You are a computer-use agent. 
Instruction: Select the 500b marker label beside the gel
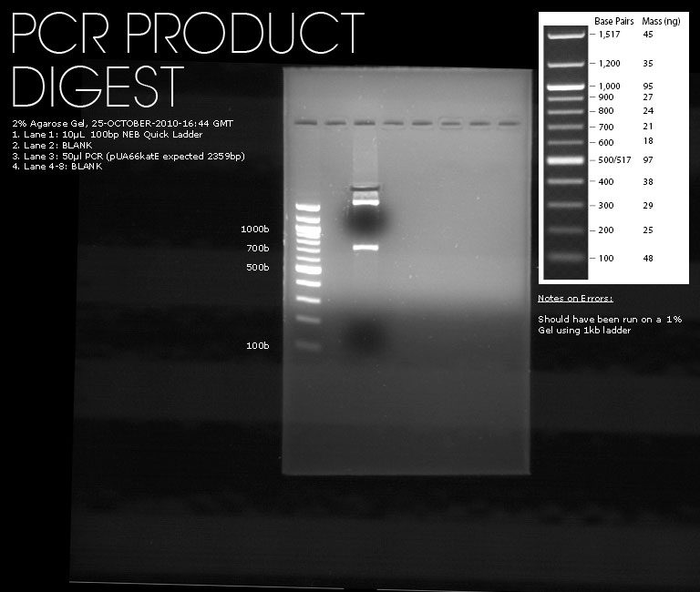[x=256, y=267]
